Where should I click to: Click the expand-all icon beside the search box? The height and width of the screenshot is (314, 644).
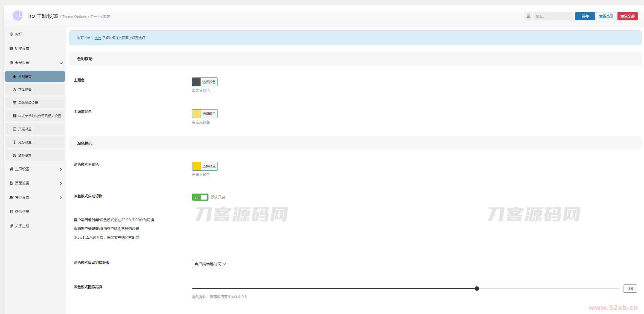click(528, 16)
